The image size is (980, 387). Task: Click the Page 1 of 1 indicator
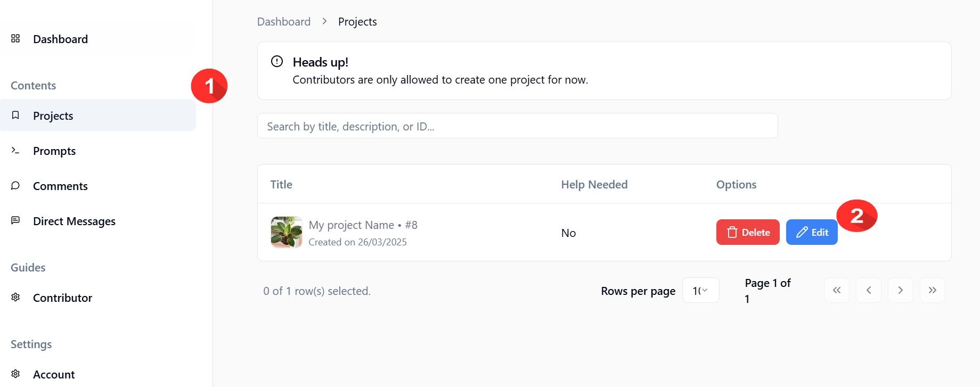coord(767,291)
